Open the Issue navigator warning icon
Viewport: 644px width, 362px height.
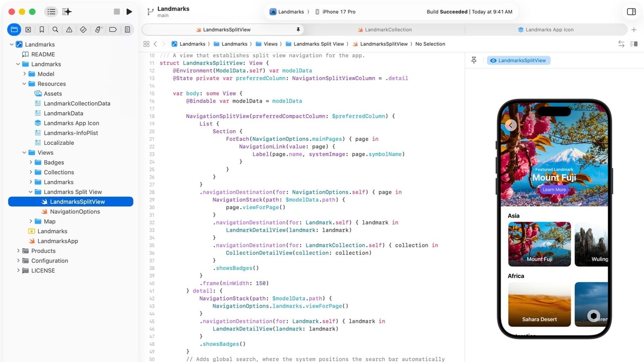tap(69, 30)
